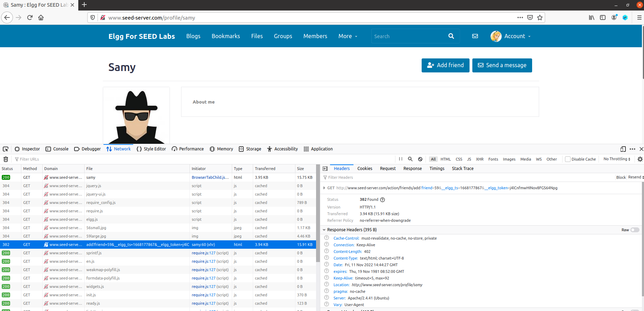Go back to previous page
Viewport: 644px width, 311px height.
click(x=7, y=17)
